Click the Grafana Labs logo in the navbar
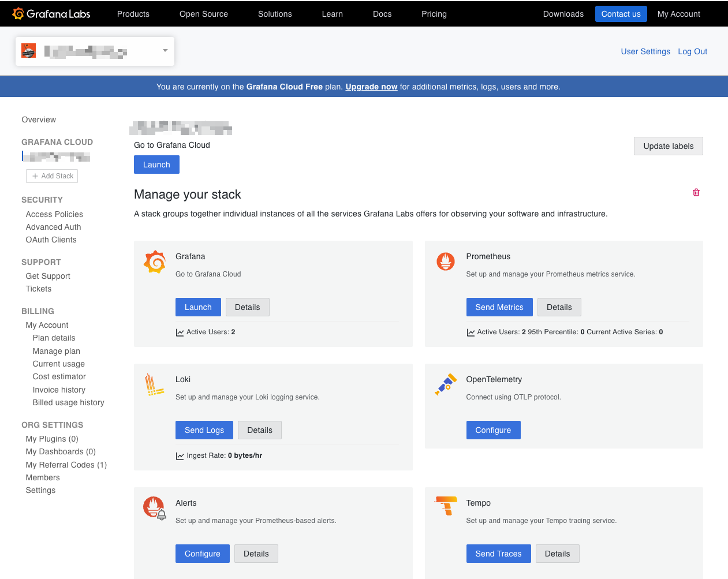728x579 pixels. [x=51, y=13]
